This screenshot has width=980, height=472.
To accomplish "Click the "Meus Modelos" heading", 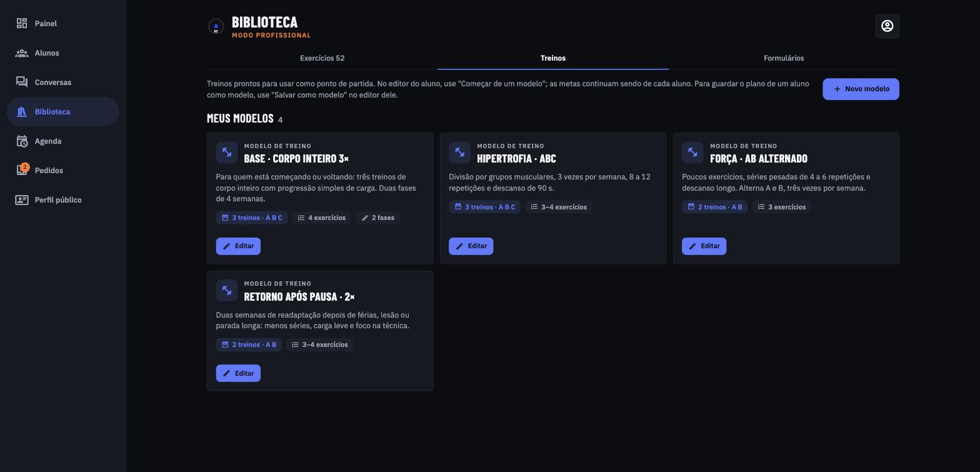I will pos(240,119).
